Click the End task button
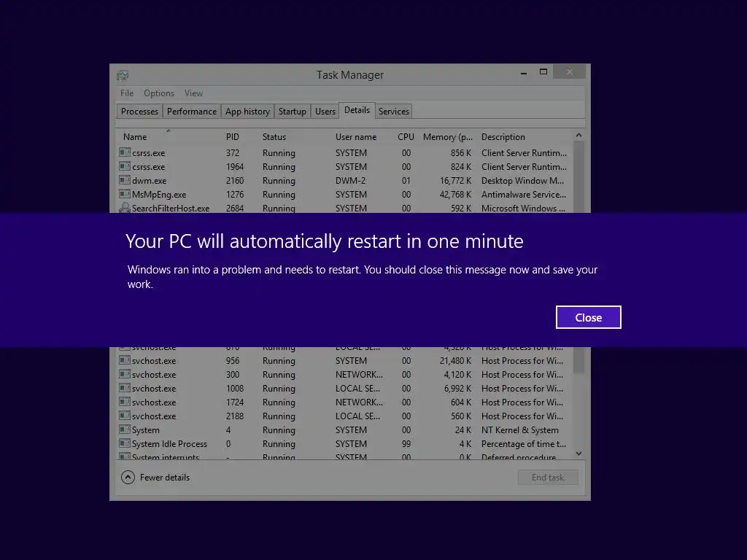 click(x=548, y=477)
